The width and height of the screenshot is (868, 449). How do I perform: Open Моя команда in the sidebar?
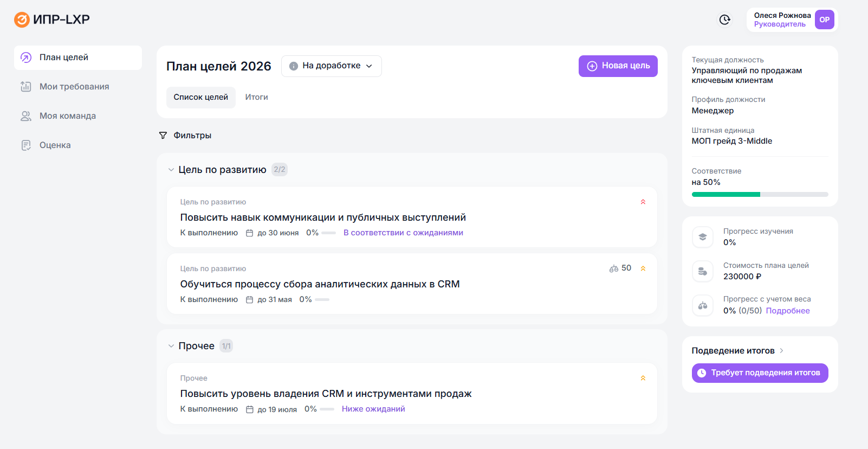pos(67,116)
